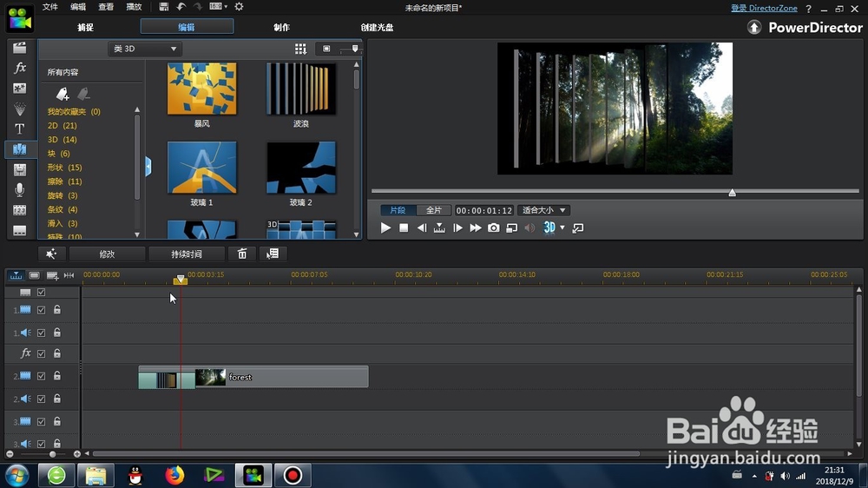This screenshot has height=488, width=868.
Task: Lock video track 2
Action: tap(57, 376)
